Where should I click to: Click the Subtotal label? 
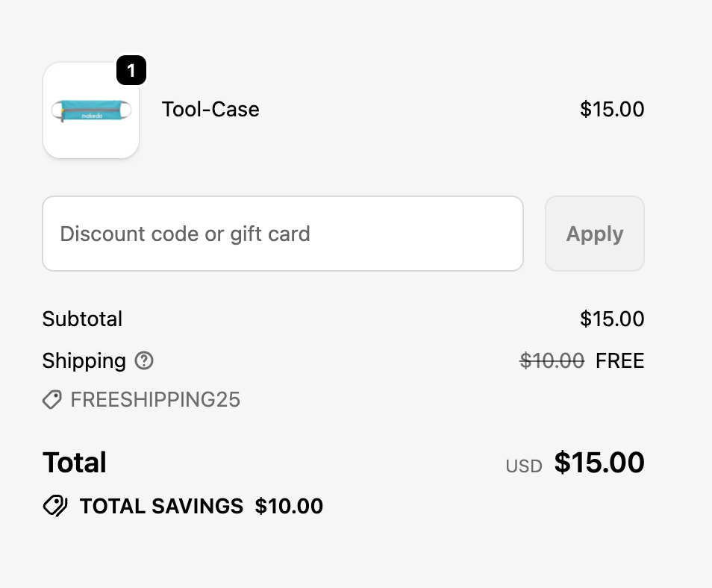(82, 319)
